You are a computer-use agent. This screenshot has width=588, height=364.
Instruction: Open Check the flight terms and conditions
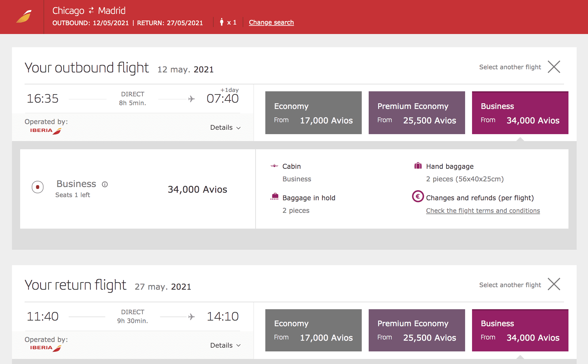(x=483, y=211)
